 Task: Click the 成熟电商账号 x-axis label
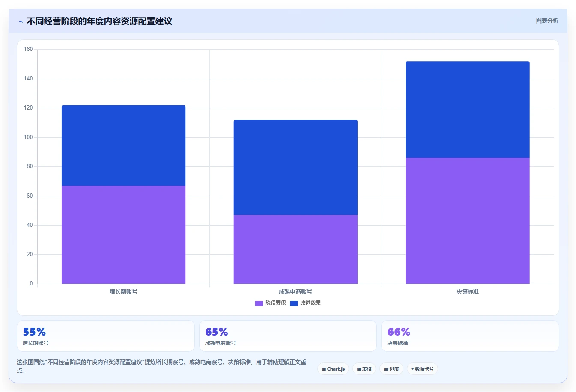[295, 291]
